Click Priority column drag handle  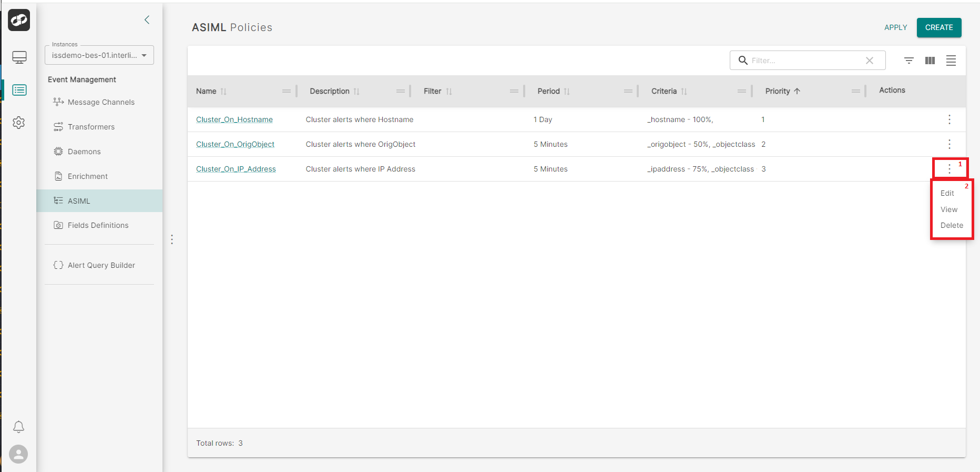[x=856, y=91]
